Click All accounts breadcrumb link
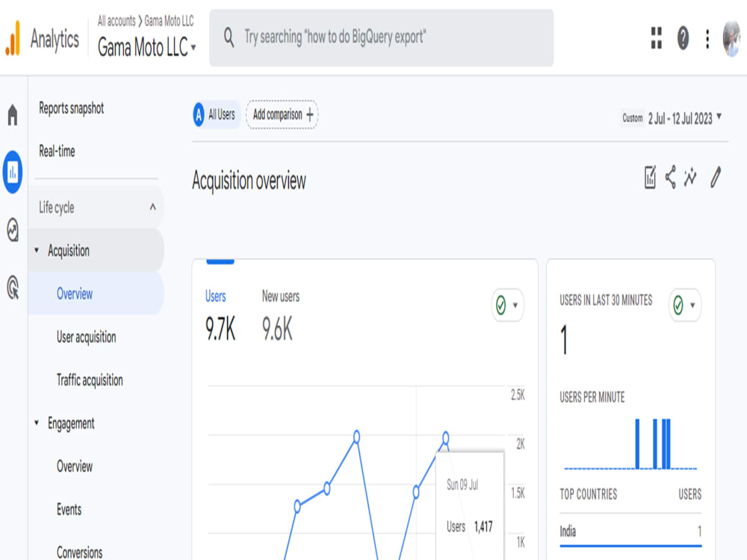The image size is (747, 560). 117,21
